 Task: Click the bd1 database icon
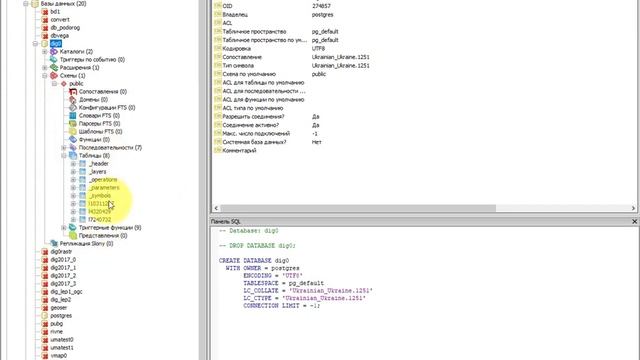45,12
